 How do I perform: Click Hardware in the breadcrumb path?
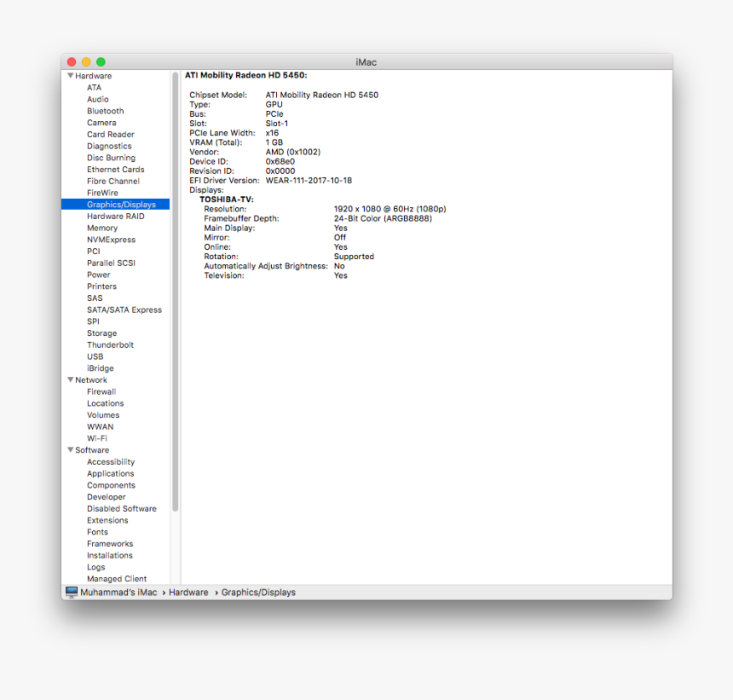[x=188, y=592]
